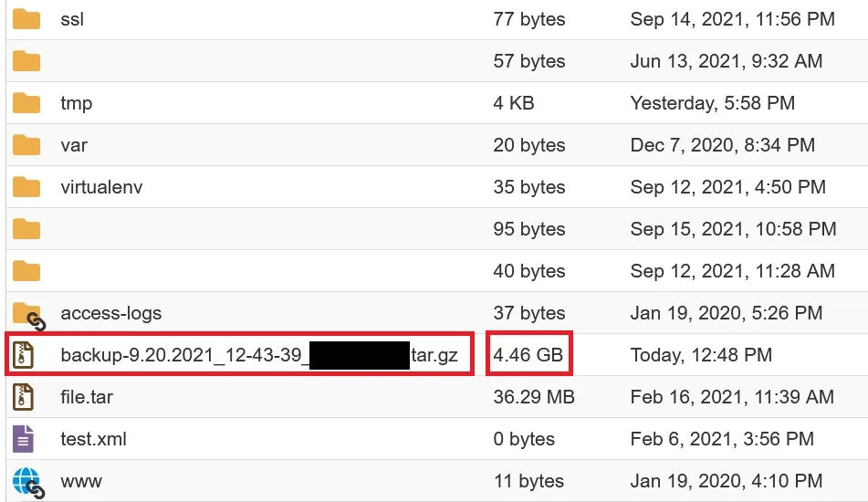This screenshot has width=868, height=502.
Task: Select the test.xml file name
Action: click(93, 439)
